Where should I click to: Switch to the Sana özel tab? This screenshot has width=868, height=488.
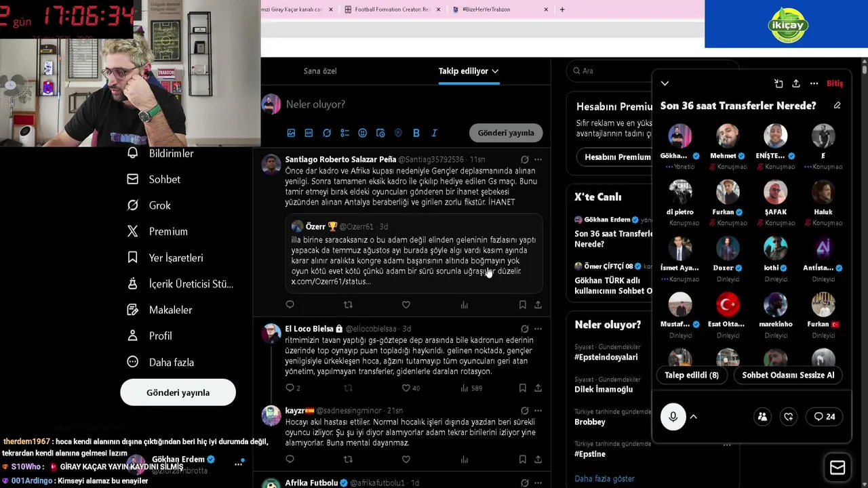click(320, 71)
